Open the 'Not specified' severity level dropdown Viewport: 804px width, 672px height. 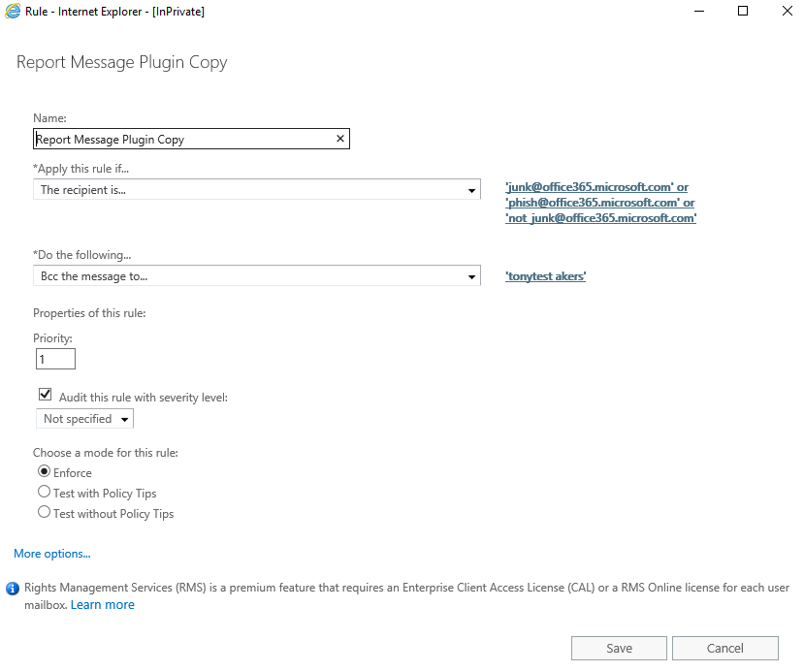84,419
